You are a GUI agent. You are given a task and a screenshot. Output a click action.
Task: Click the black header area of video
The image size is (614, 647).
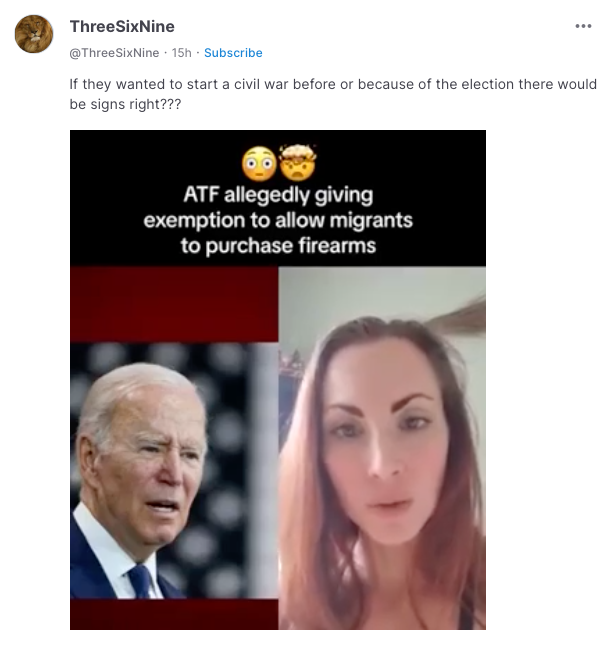pyautogui.click(x=278, y=198)
